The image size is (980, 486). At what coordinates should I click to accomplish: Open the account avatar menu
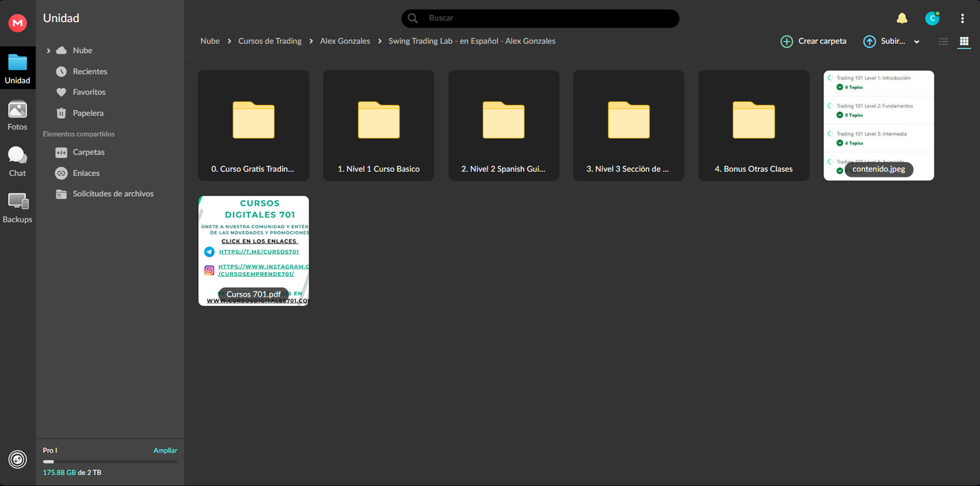933,18
